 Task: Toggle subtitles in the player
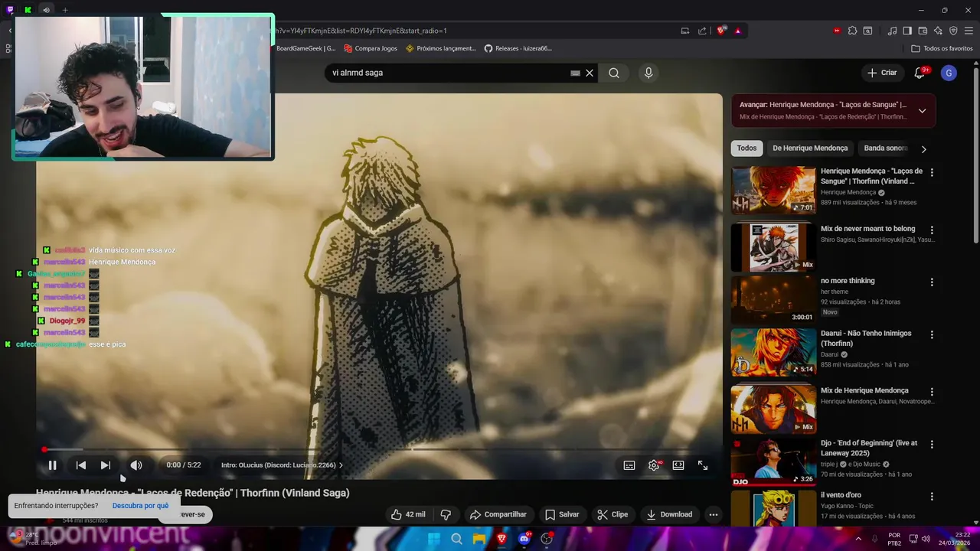point(629,465)
